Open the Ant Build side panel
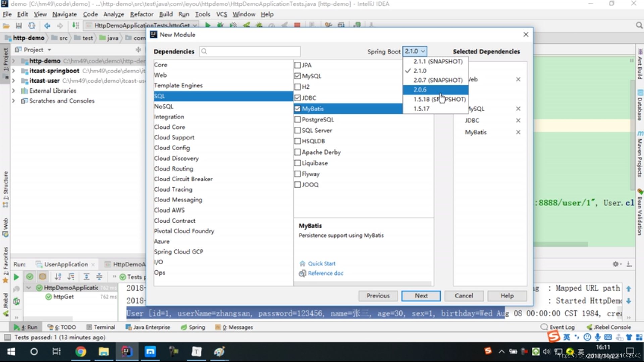Screen dimensions: 644x362 (640, 64)
